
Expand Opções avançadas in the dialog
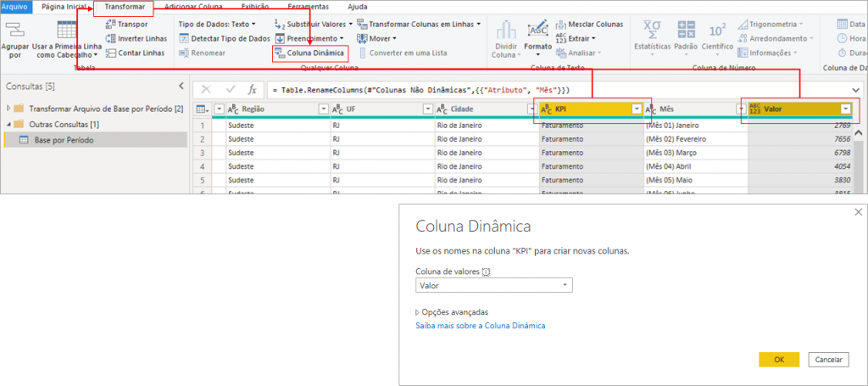click(x=452, y=312)
